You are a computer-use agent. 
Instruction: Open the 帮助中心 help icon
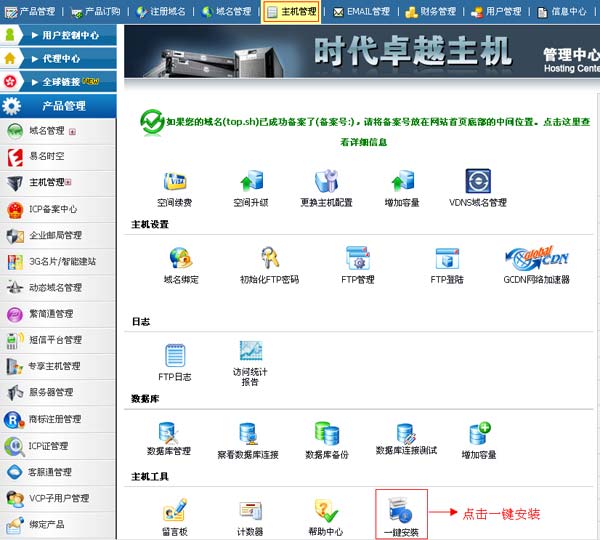pyautogui.click(x=326, y=512)
